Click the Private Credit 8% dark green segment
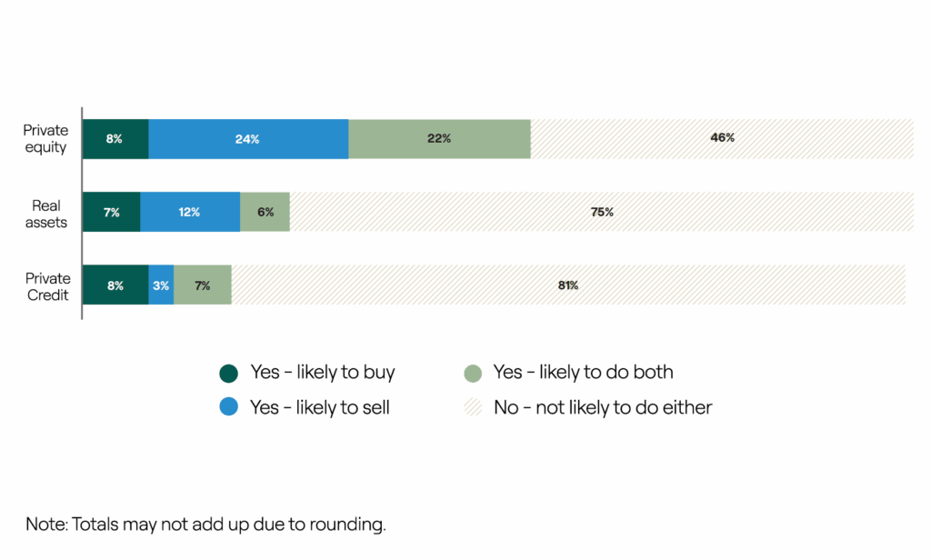The height and width of the screenshot is (560, 931). coord(115,285)
